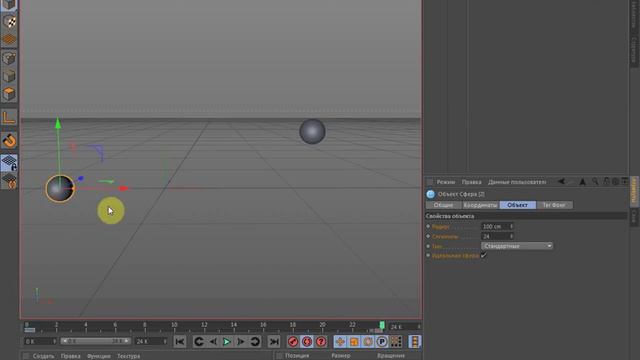
Task: Switch to Polygons mode
Action: [x=9, y=94]
